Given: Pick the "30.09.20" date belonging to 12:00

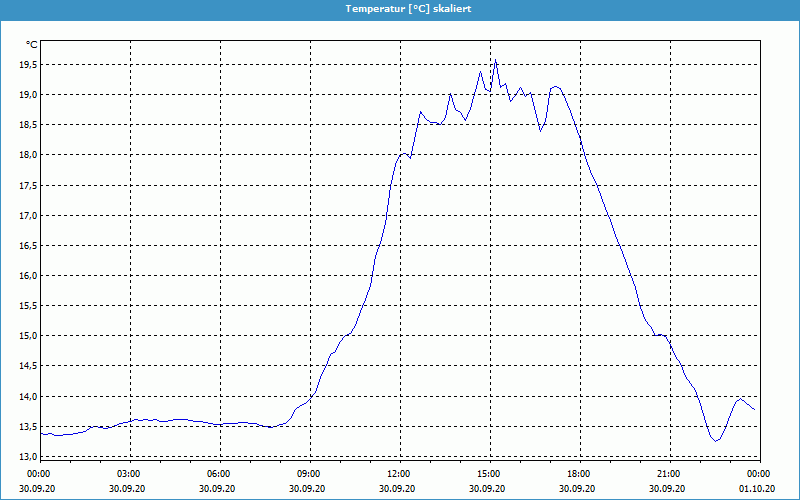Looking at the screenshot, I should (x=397, y=489).
